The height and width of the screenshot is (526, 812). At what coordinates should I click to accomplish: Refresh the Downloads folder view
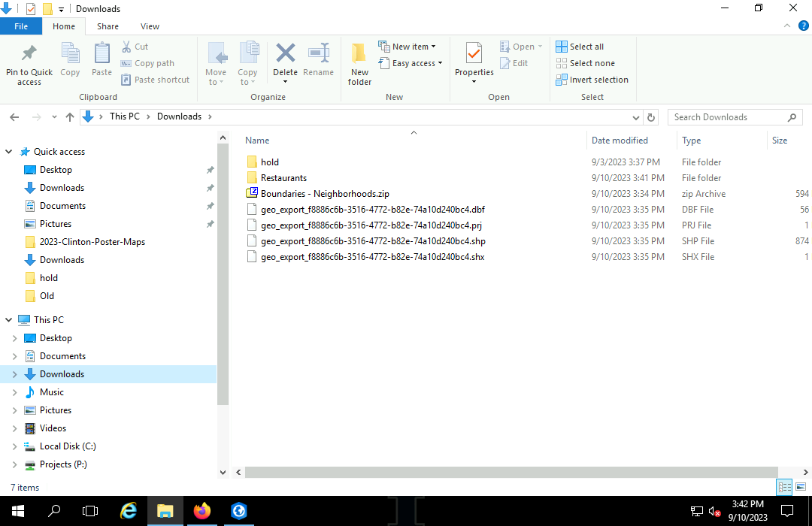tap(652, 117)
